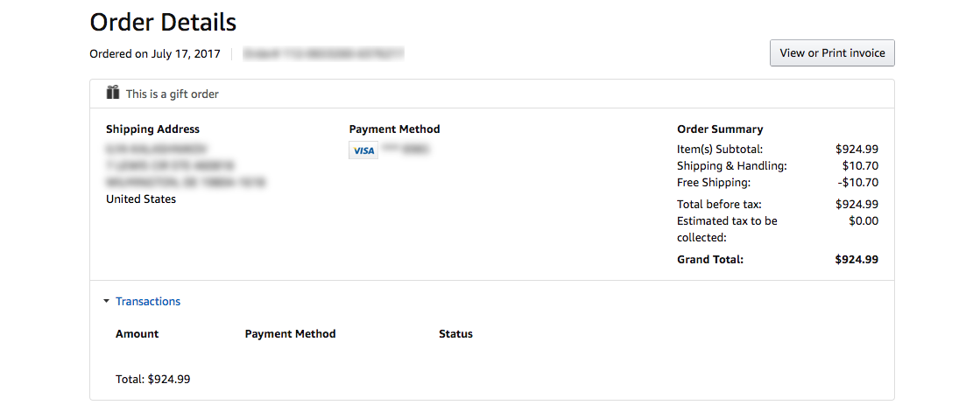This screenshot has height=412, width=980.
Task: Click the Shipping Address heading
Action: click(x=153, y=129)
